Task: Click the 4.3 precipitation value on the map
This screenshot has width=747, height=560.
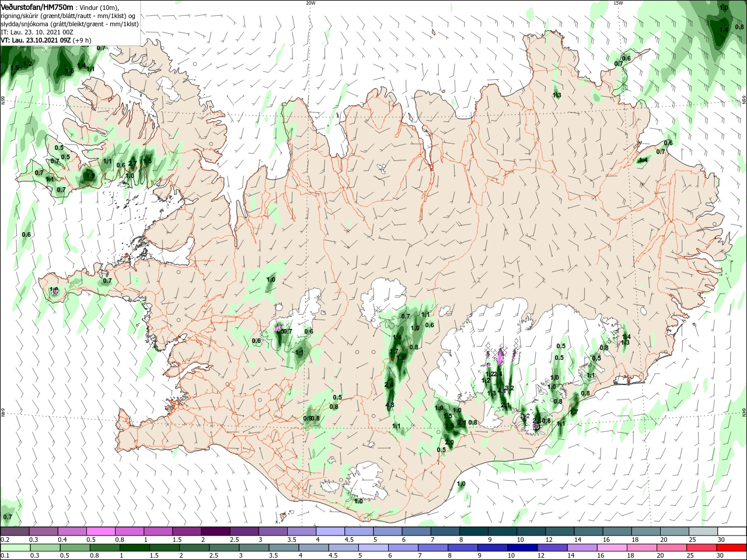Action: click(390, 405)
